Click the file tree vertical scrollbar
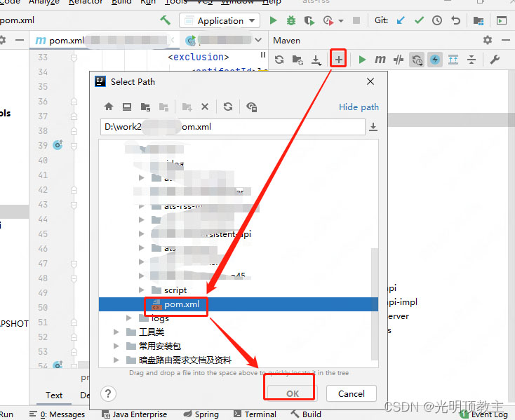This screenshot has height=420, width=515. [375, 304]
